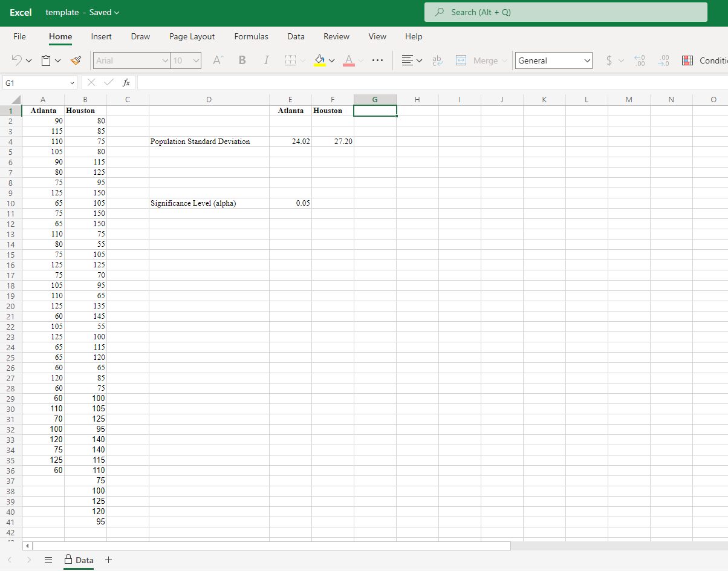Click cell with Population Standard Deviation
The height and width of the screenshot is (571, 728).
pos(209,142)
